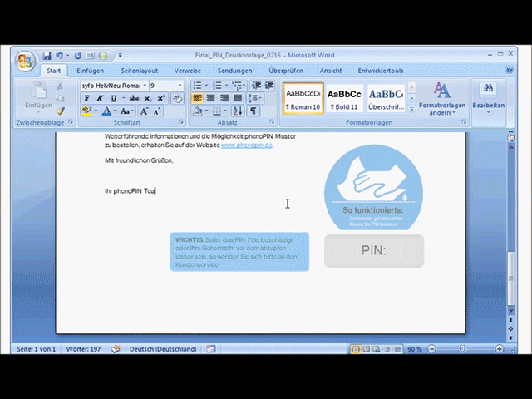Open the borders button
The image size is (532, 399).
[x=216, y=111]
